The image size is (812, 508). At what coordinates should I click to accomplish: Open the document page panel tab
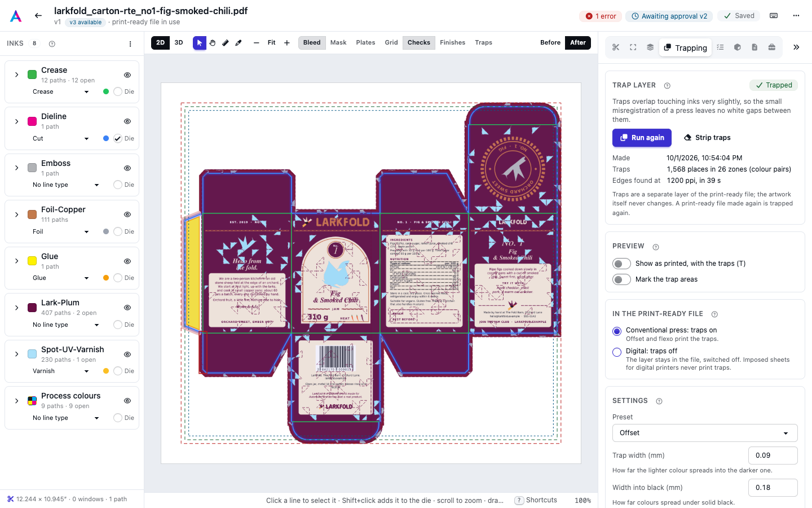(754, 47)
